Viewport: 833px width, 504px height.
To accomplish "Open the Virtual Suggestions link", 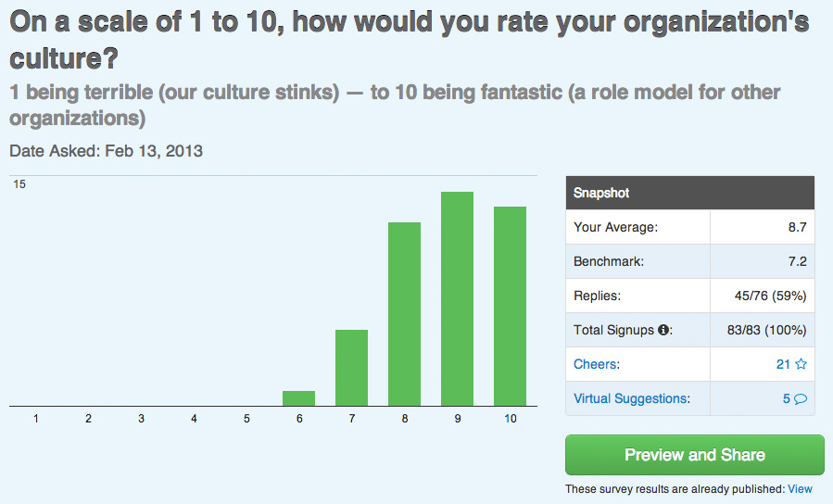I will [x=631, y=398].
